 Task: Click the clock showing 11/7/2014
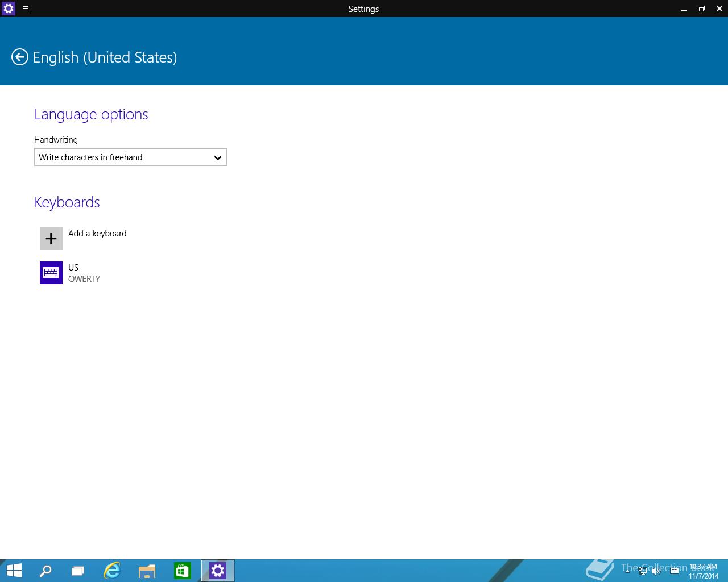tap(704, 571)
